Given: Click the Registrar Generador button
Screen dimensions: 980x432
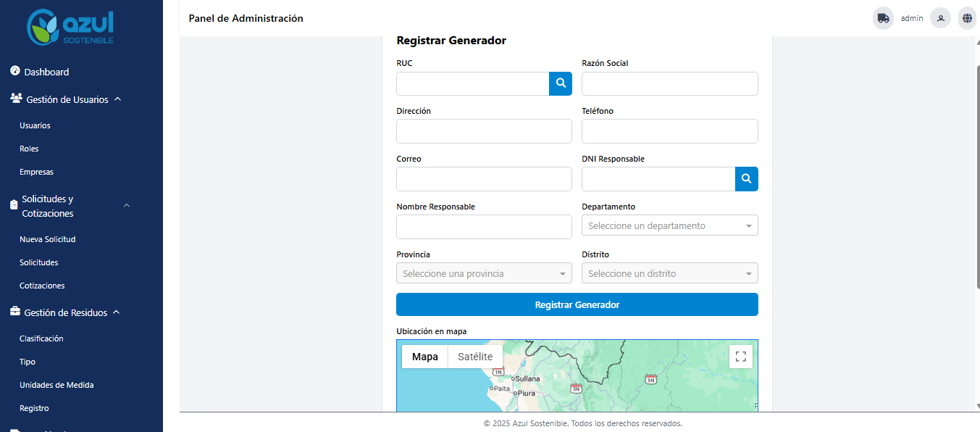Looking at the screenshot, I should (577, 304).
